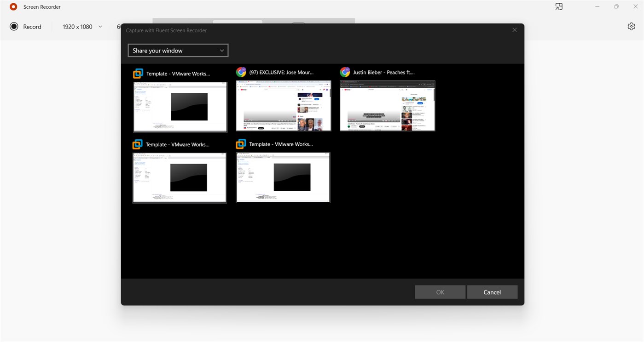Viewport: 644px width, 342px height.
Task: Click the Template VMware Workstation title text
Action: (178, 74)
